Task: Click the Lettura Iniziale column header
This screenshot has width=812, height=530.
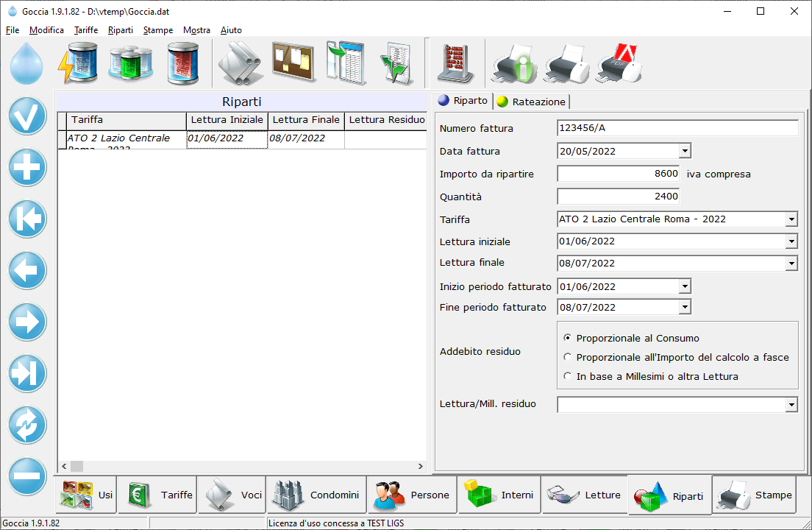Action: [x=227, y=120]
